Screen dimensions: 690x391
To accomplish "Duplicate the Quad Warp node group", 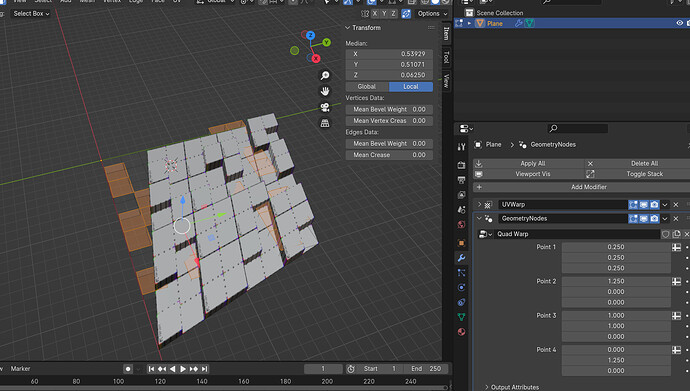I will point(676,234).
